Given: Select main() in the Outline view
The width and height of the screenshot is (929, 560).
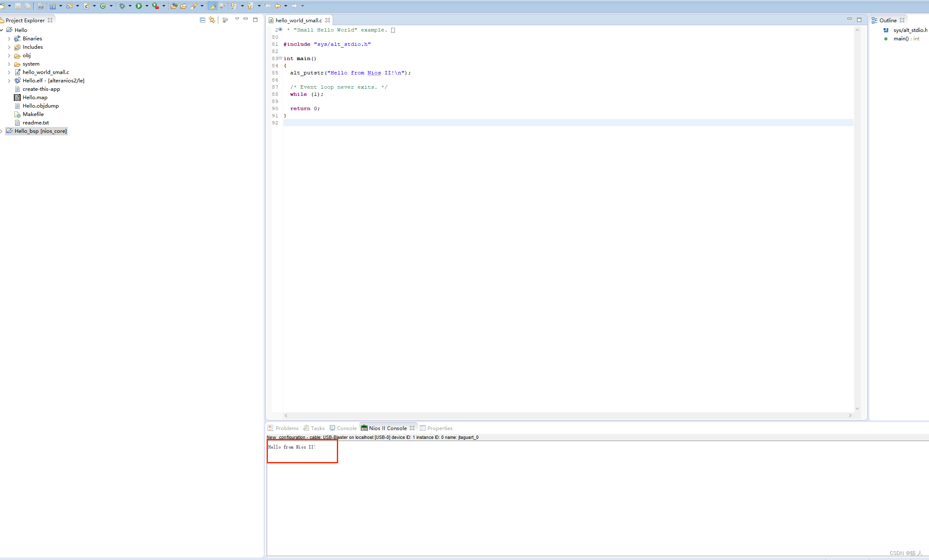Looking at the screenshot, I should coord(901,39).
